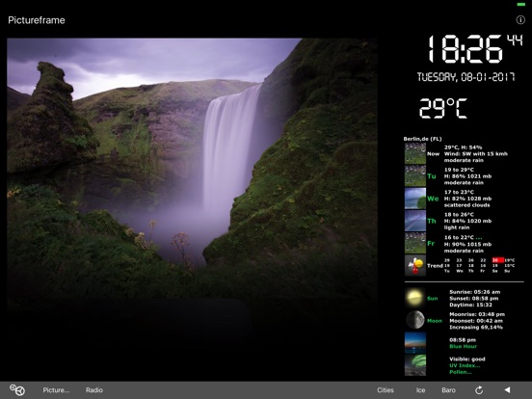Viewport: 532px width, 399px height.
Task: Tap the Berlin,de (FL) location label
Action: pyautogui.click(x=422, y=139)
